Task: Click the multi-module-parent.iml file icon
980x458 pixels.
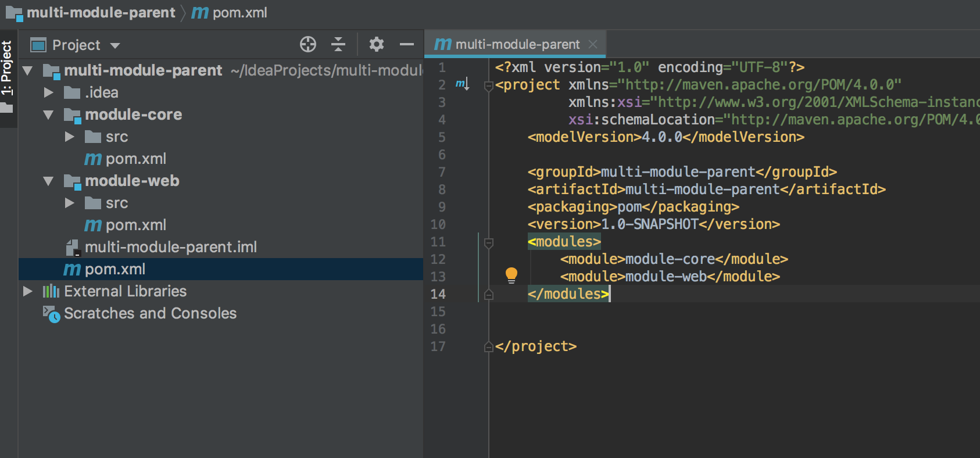Action: (x=72, y=248)
